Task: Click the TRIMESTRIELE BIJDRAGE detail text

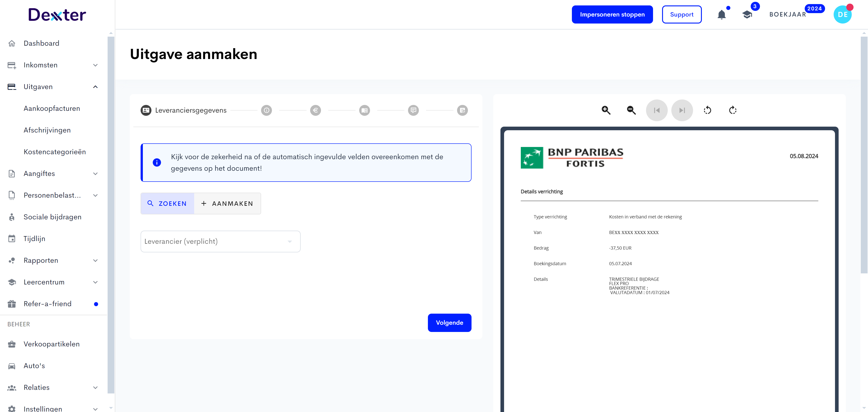Action: pos(634,279)
